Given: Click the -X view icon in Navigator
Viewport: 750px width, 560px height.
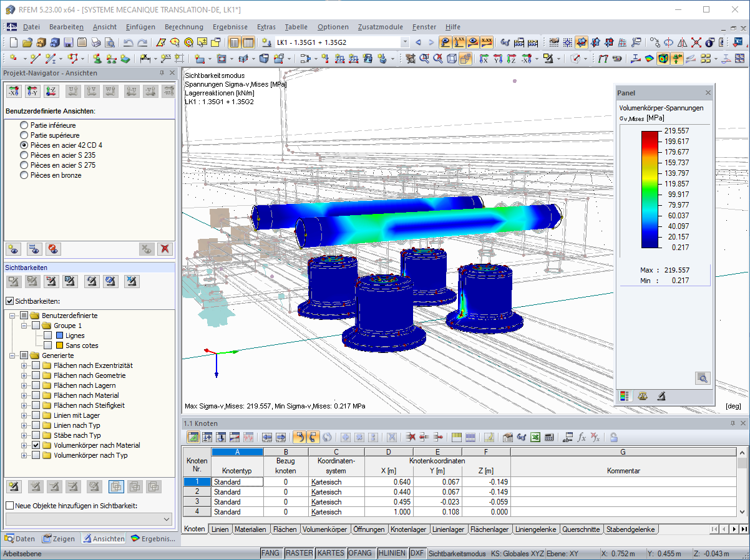Looking at the screenshot, I should tap(14, 91).
